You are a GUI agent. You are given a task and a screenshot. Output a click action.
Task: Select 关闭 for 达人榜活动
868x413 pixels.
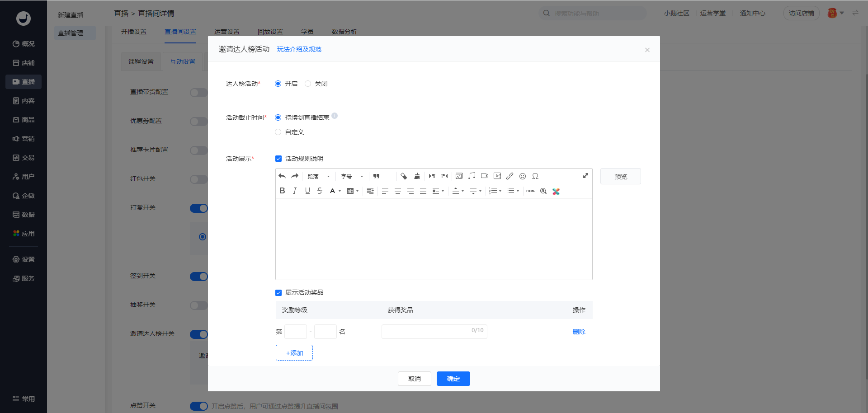click(x=308, y=84)
